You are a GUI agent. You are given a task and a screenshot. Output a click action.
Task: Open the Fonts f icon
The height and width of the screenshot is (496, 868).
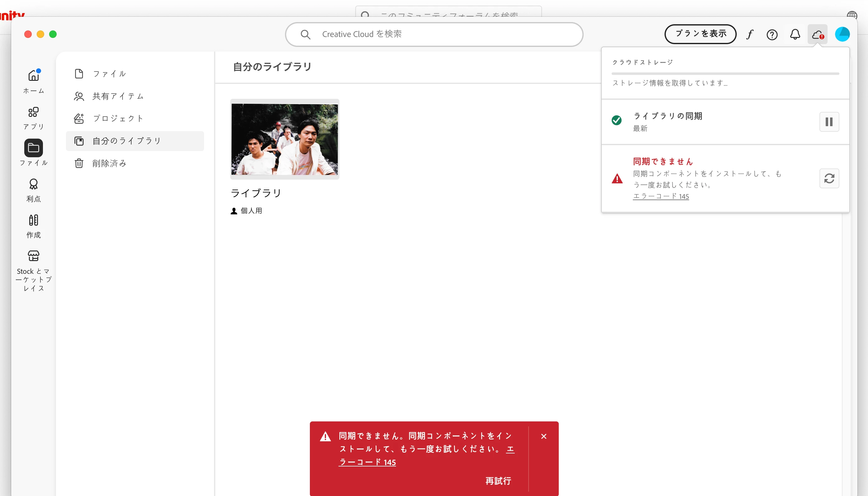point(749,34)
